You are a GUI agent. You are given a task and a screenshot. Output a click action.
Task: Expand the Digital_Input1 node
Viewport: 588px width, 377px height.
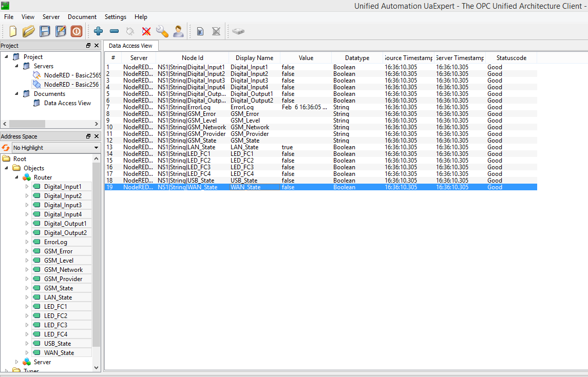pyautogui.click(x=27, y=186)
